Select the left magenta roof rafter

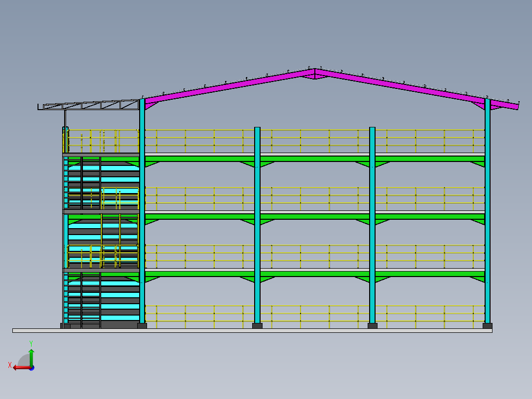tap(229, 85)
